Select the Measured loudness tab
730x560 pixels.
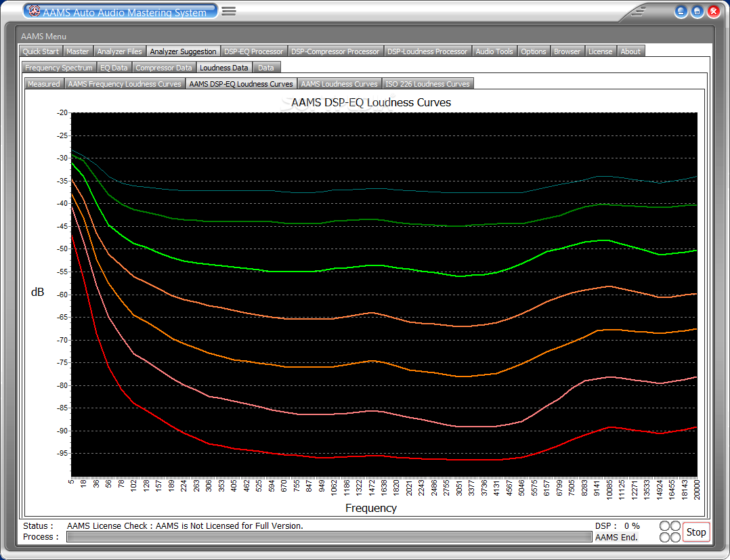point(44,84)
